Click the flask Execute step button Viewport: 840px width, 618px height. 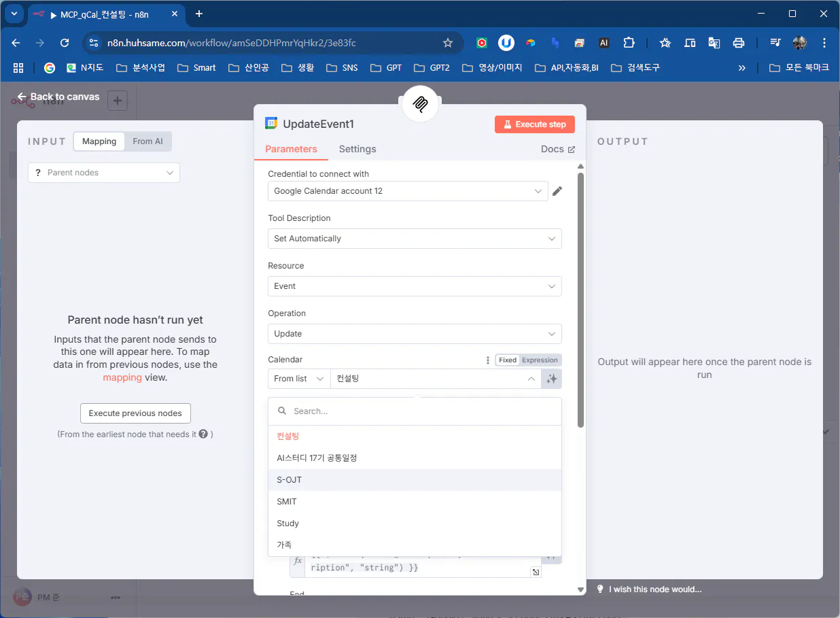point(534,124)
